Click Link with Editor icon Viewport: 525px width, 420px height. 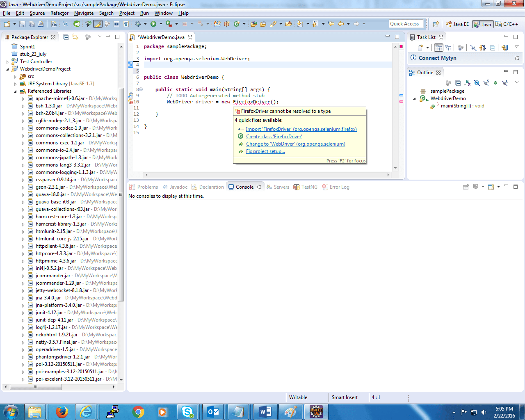point(75,37)
